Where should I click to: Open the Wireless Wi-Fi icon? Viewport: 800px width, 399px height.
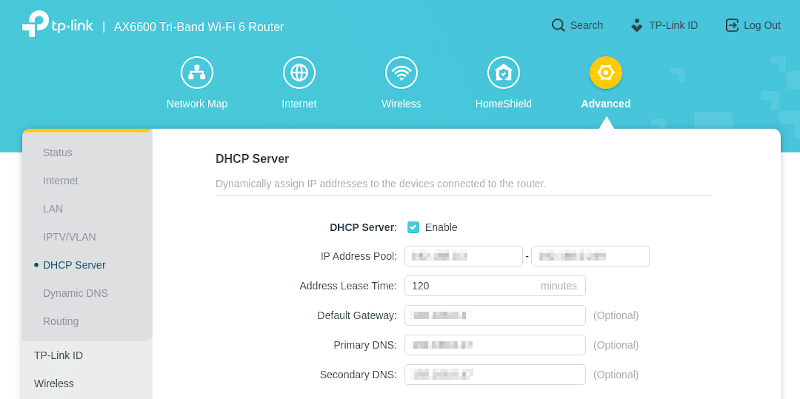click(402, 72)
